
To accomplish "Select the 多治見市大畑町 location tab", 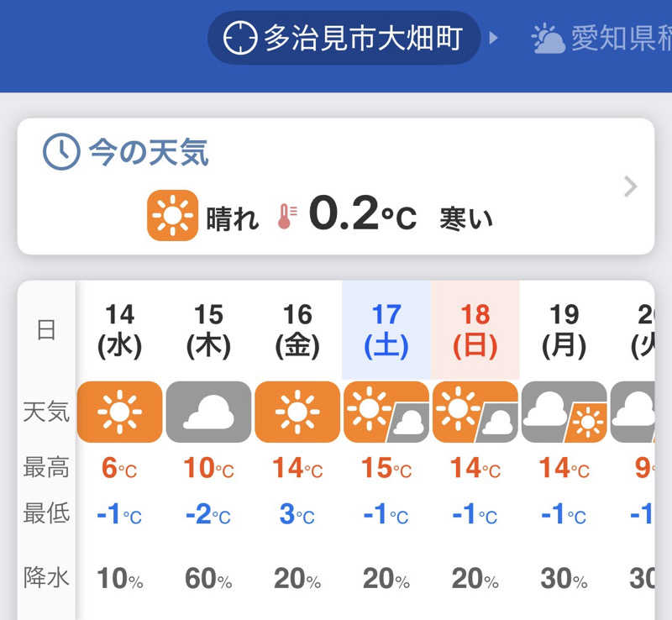I will pos(344,38).
